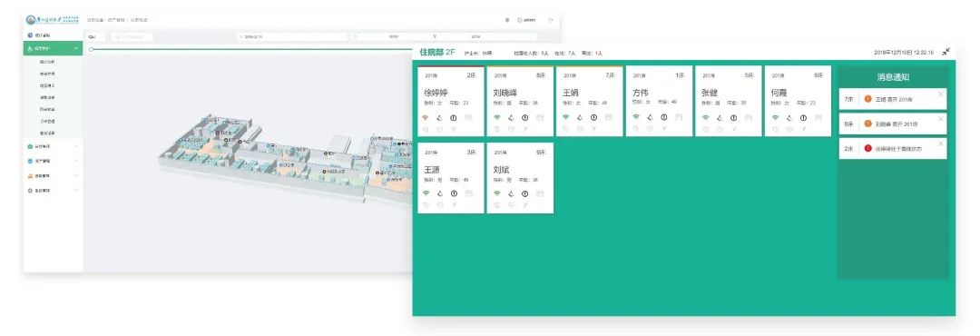The height and width of the screenshot is (336, 980).
Task: Click the 住院部 2F title
Action: [437, 53]
